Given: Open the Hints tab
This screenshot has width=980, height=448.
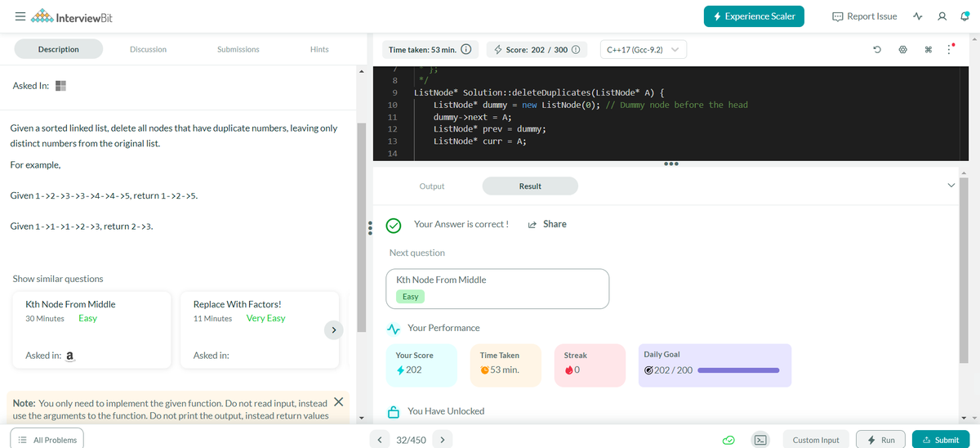Looking at the screenshot, I should [x=319, y=49].
